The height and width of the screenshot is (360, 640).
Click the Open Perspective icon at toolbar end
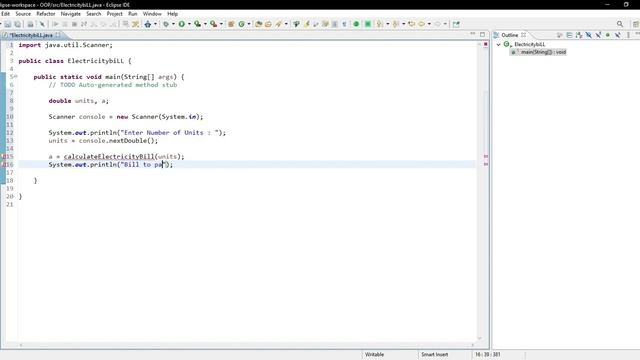(x=636, y=24)
